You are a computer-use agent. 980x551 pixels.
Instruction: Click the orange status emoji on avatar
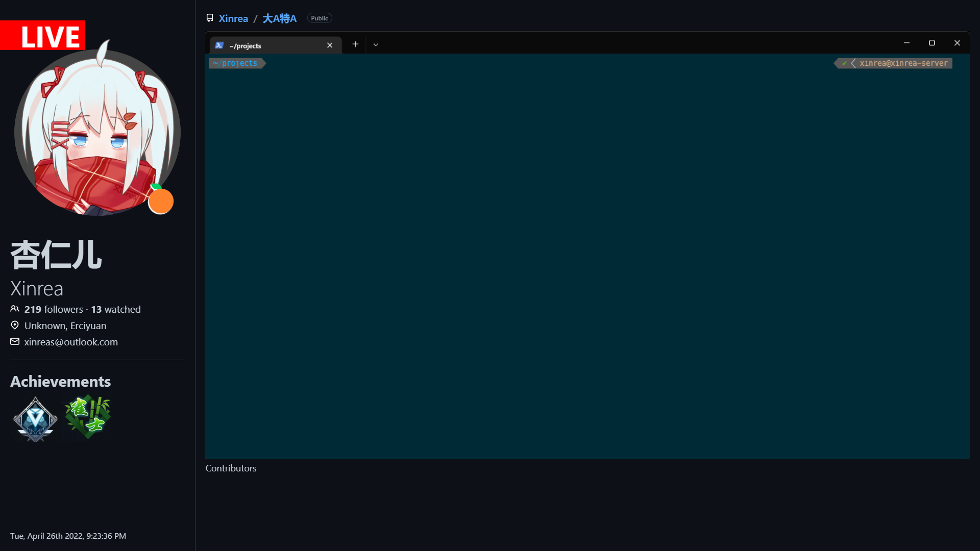point(161,200)
